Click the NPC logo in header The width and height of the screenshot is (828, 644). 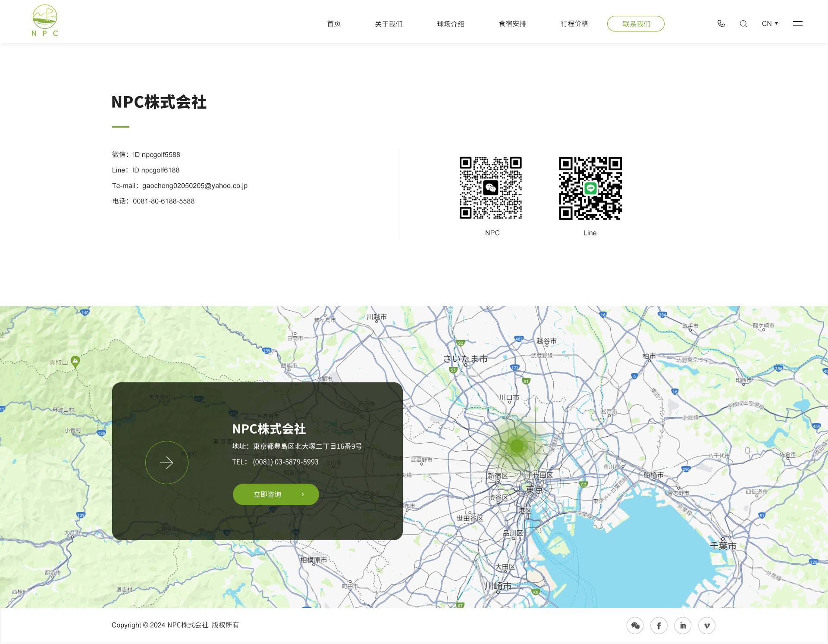pyautogui.click(x=45, y=21)
